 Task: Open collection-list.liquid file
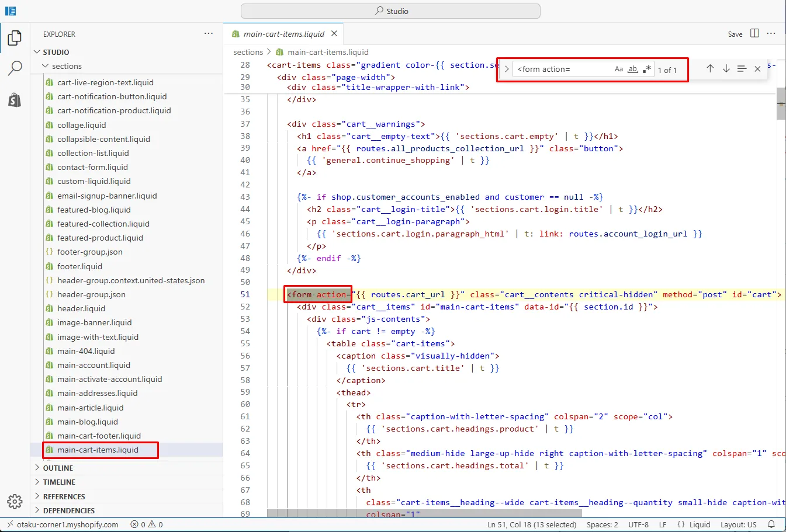point(93,153)
